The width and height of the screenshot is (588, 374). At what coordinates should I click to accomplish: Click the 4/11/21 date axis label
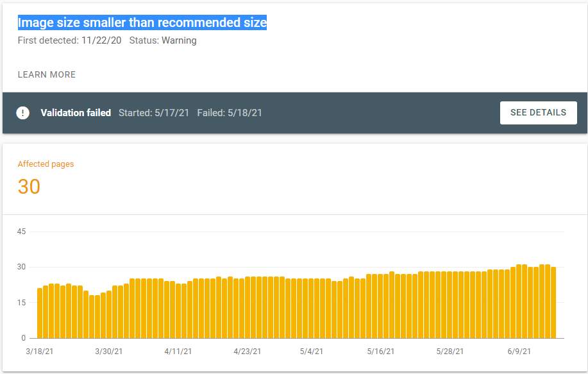click(x=177, y=352)
